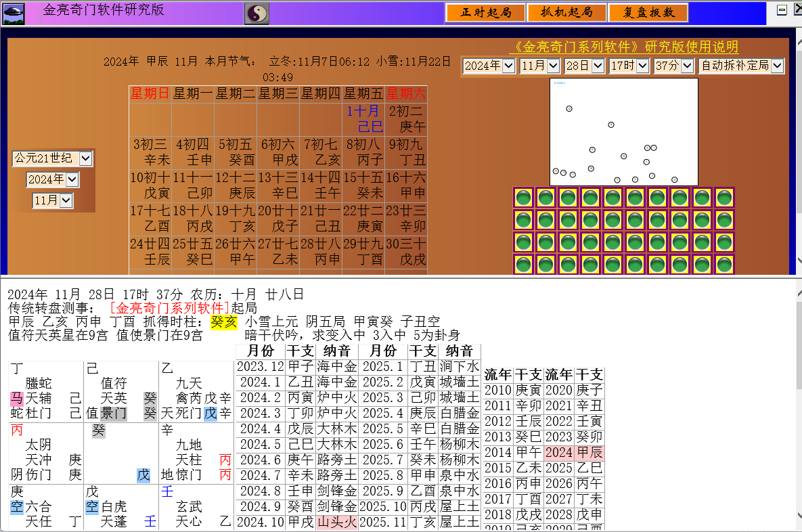802x532 pixels.
Task: Click the restore window icon at top right
Action: (781, 10)
